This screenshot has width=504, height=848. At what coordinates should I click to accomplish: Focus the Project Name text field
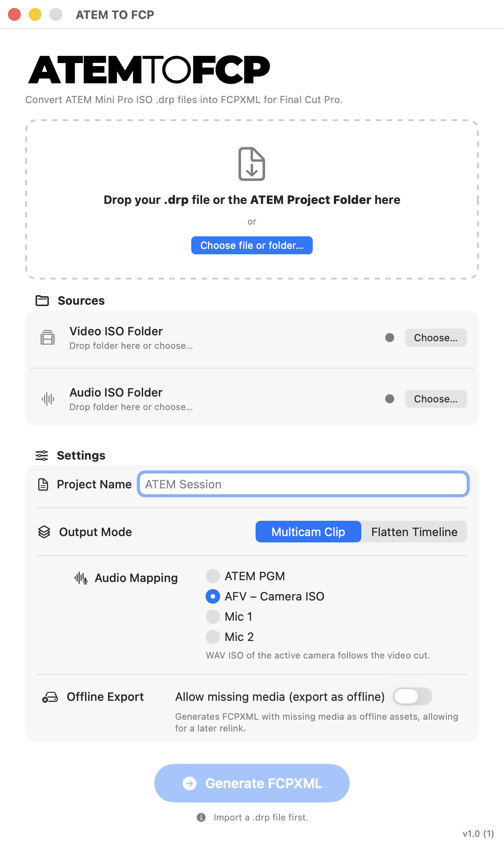tap(303, 484)
